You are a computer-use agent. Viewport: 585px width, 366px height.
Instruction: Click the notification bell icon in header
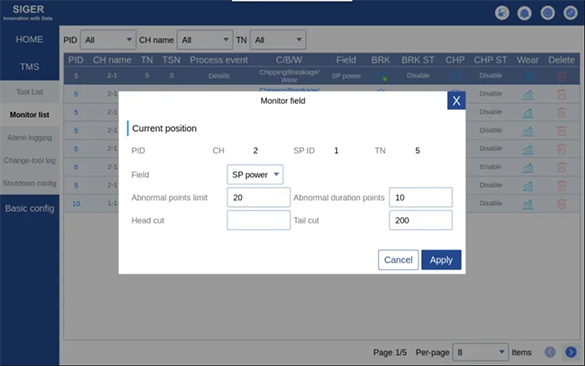pyautogui.click(x=525, y=13)
